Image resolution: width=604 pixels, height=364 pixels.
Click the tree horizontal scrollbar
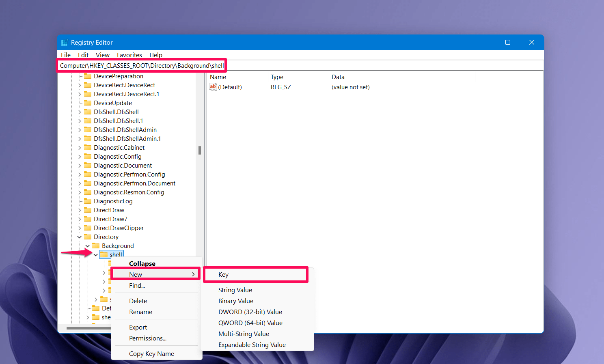tap(88, 328)
